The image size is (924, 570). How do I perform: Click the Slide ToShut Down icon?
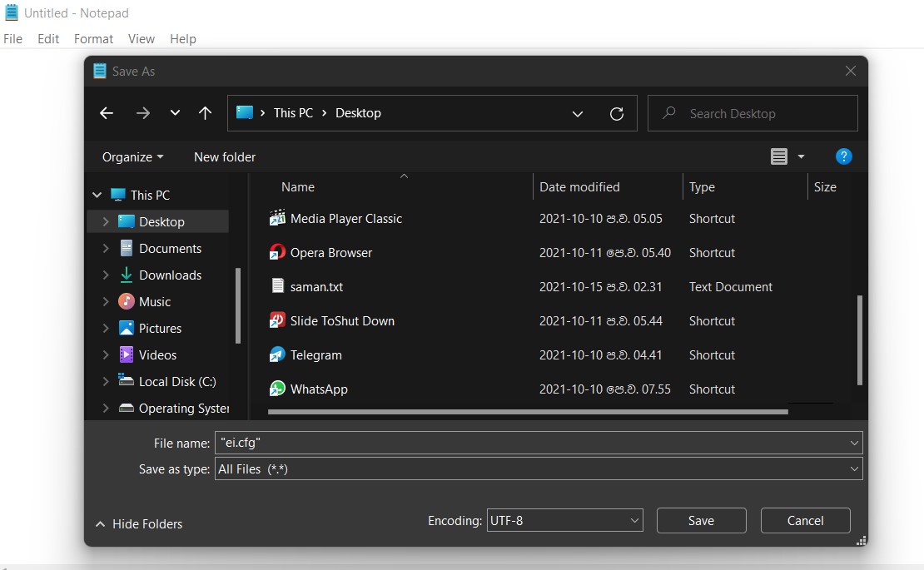pos(277,320)
